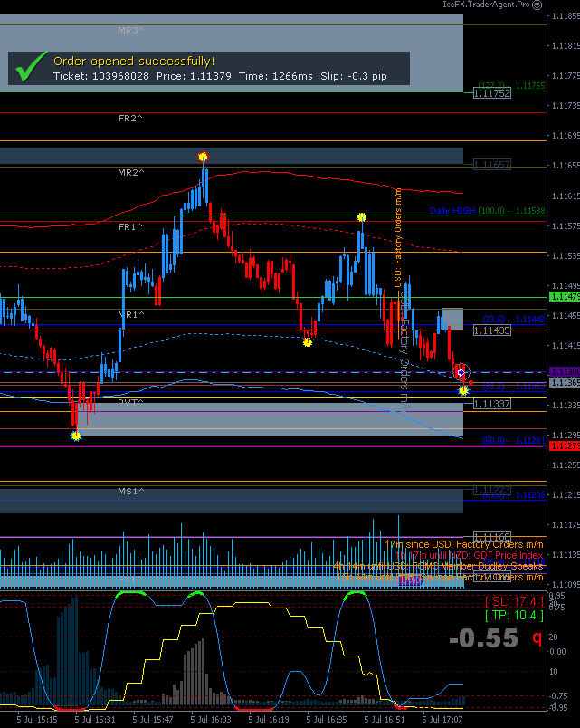The image size is (580, 728).
Task: Click the FR2^ pivot label
Action: tap(130, 119)
